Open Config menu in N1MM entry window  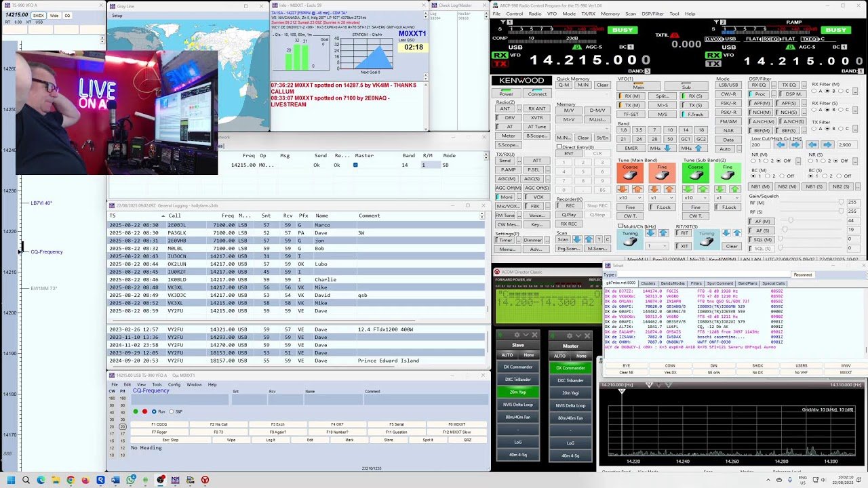pos(174,384)
